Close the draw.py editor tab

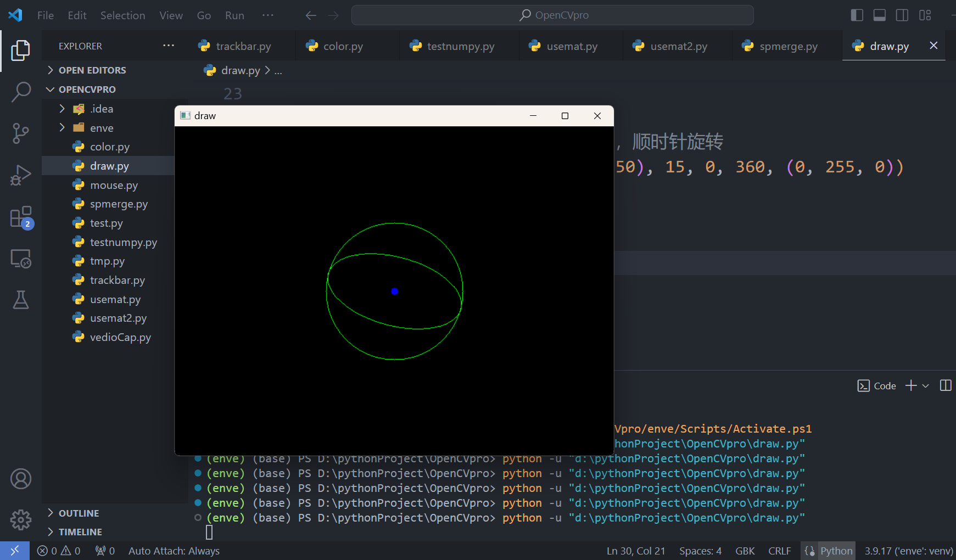click(x=933, y=46)
